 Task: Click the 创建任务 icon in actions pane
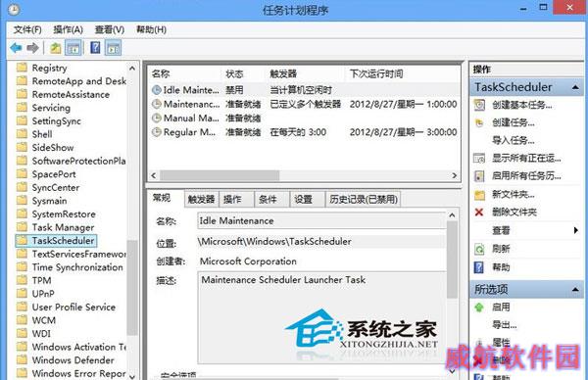[479, 122]
